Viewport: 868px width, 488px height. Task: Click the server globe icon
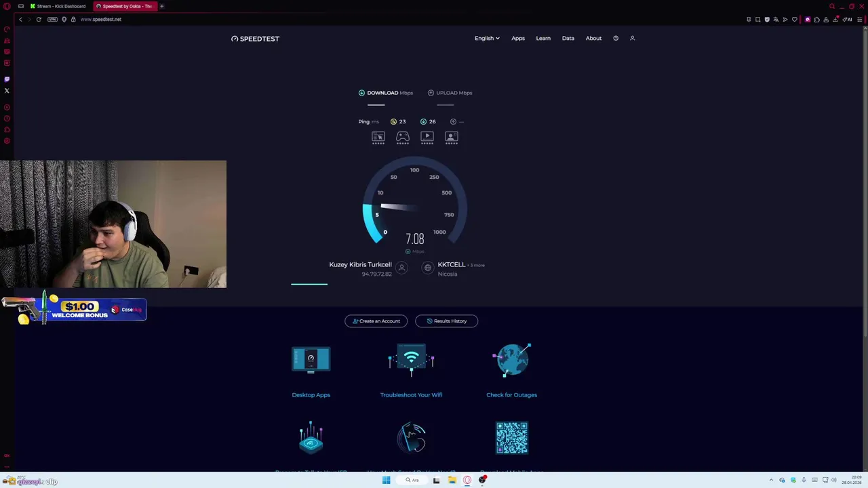(x=427, y=268)
